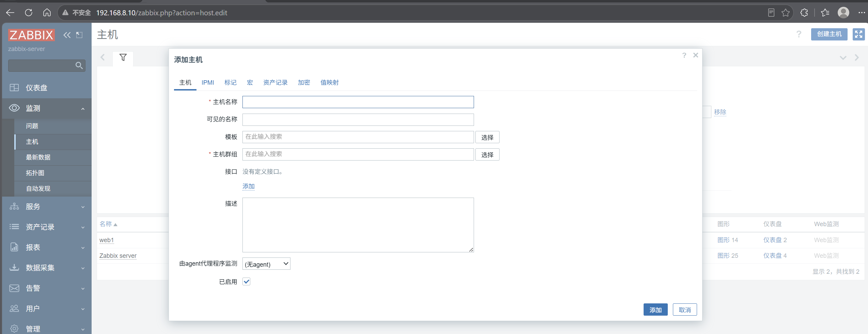
Task: Click the browser back arrow
Action: click(10, 13)
